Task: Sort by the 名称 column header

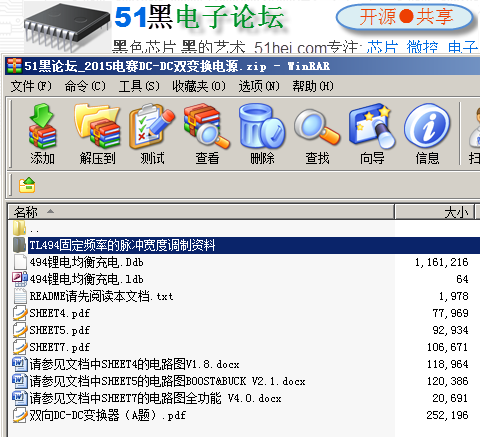Action: 201,212
